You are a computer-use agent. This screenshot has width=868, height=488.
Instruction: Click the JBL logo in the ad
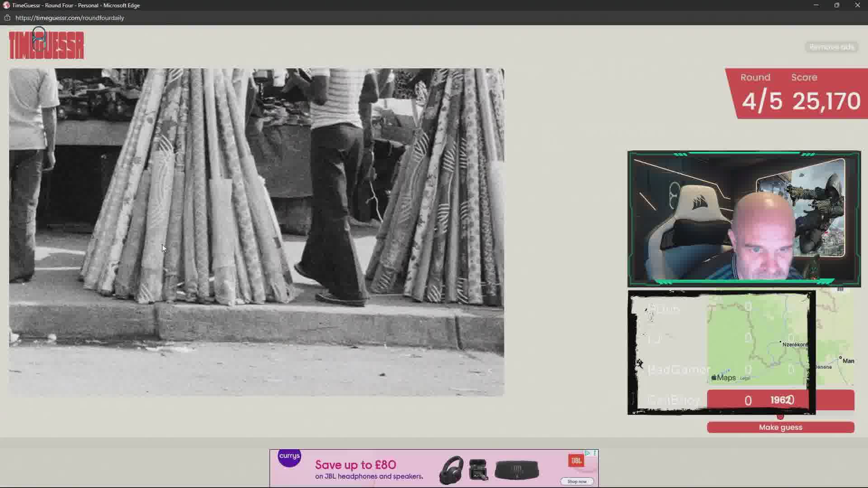[x=576, y=460]
